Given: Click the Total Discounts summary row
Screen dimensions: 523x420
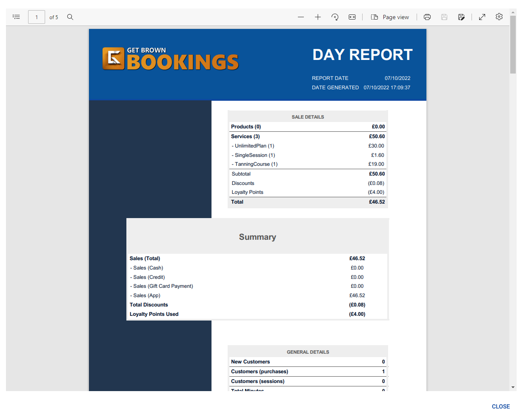Looking at the screenshot, I should [x=257, y=305].
